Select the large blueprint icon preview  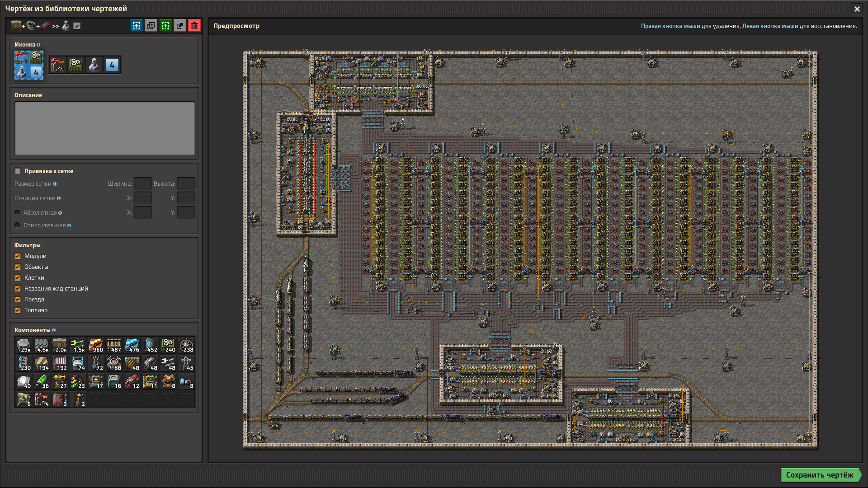(x=29, y=65)
